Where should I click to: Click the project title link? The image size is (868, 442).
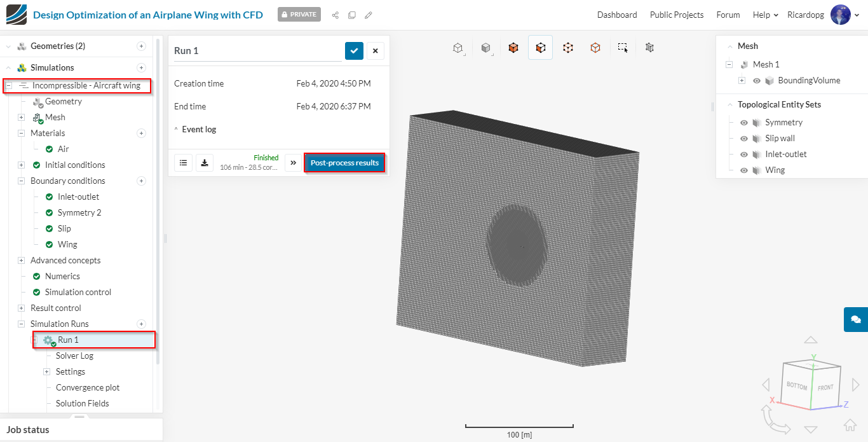pyautogui.click(x=148, y=15)
